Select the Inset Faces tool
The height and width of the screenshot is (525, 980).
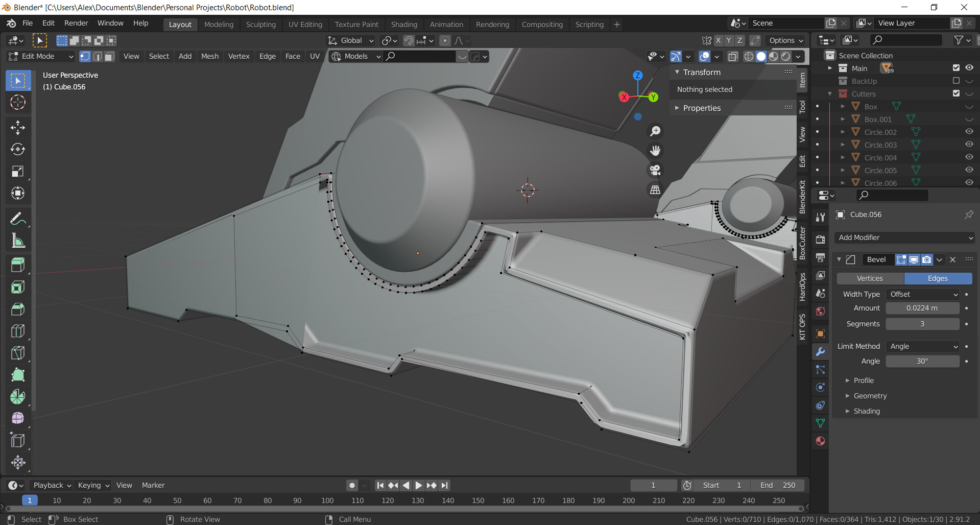pos(18,287)
